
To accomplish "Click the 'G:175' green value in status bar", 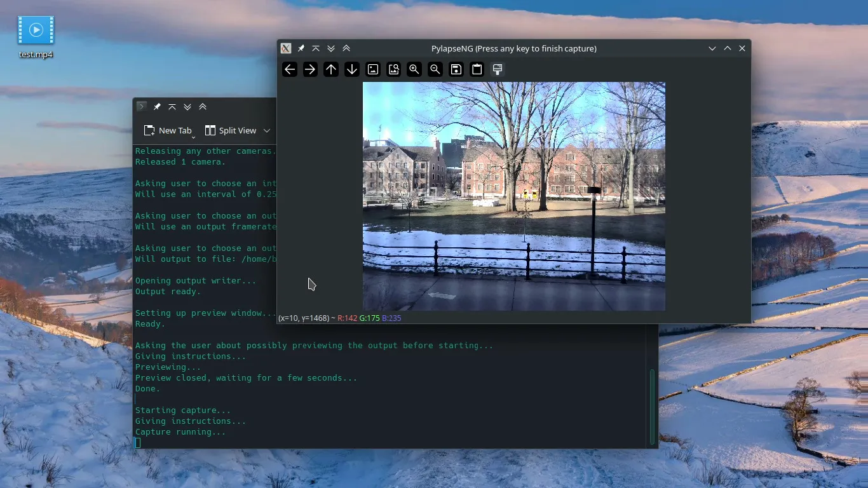I will 369,318.
